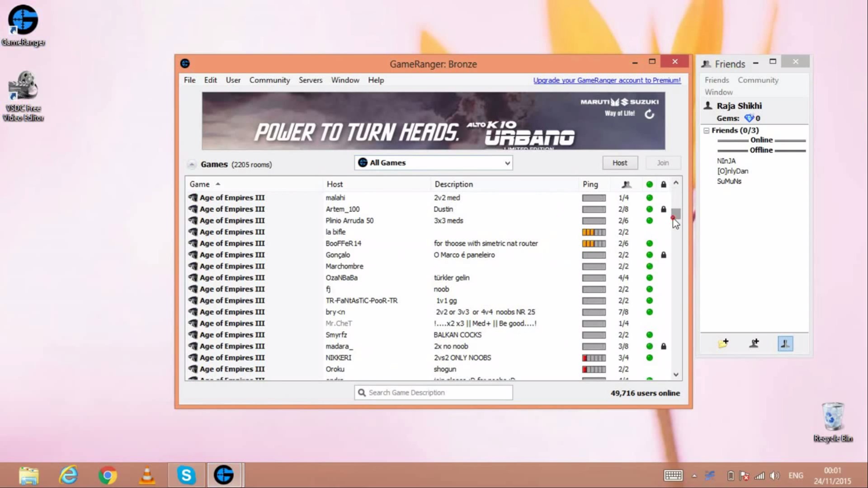Collapse the Games section round arrow

[192, 164]
